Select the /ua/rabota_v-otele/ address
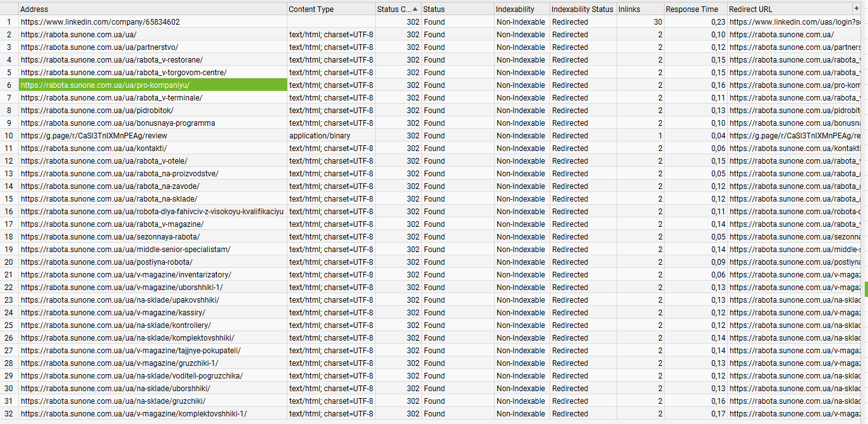Screen dimensions: 868x424 104,161
